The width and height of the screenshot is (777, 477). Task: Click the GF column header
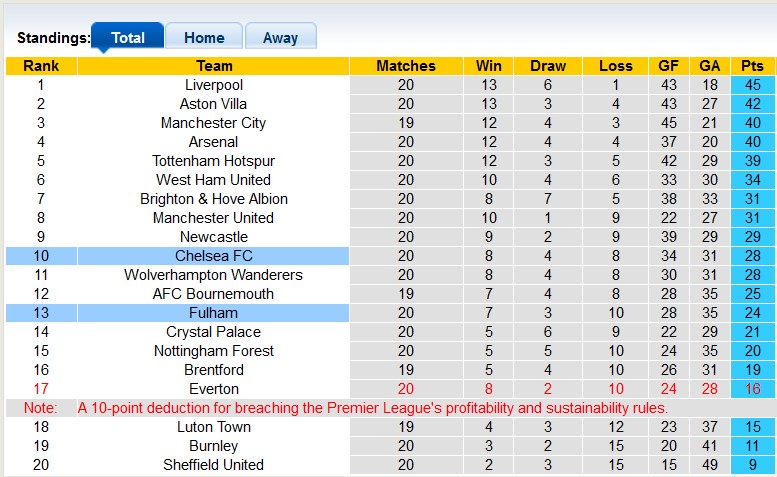tap(668, 66)
